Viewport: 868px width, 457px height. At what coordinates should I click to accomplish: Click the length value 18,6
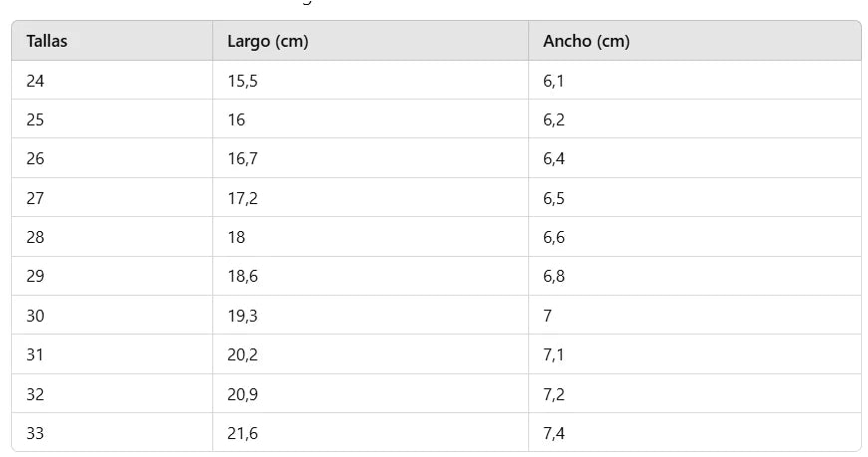[242, 277]
